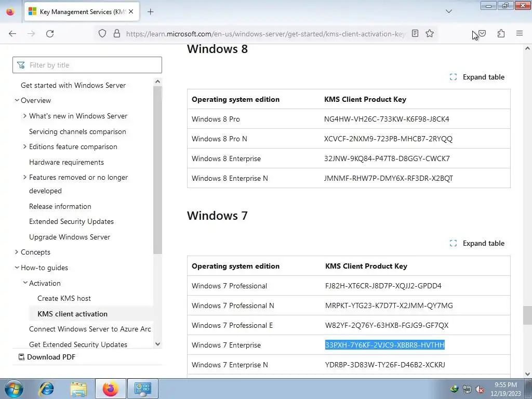
Task: Click the Firefox View icon
Action: [10, 11]
